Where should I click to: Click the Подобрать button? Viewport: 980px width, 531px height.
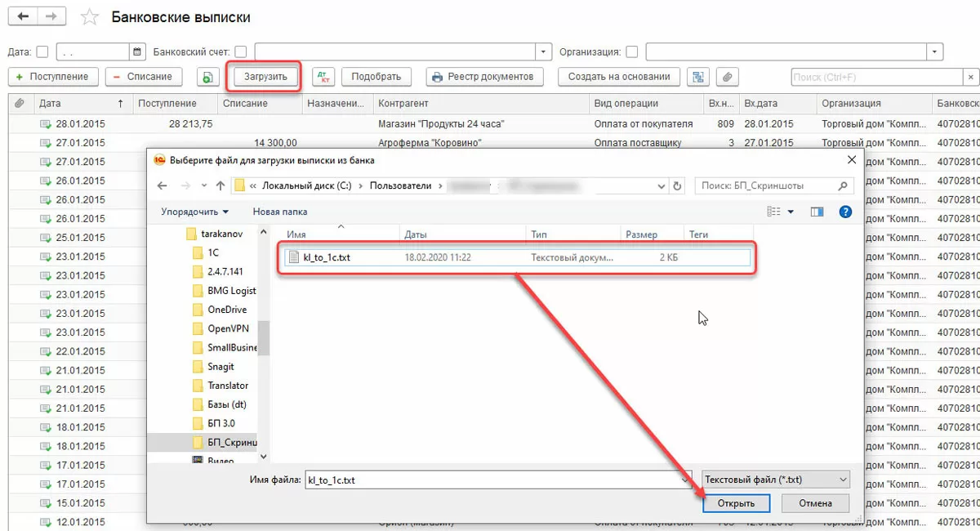(376, 77)
